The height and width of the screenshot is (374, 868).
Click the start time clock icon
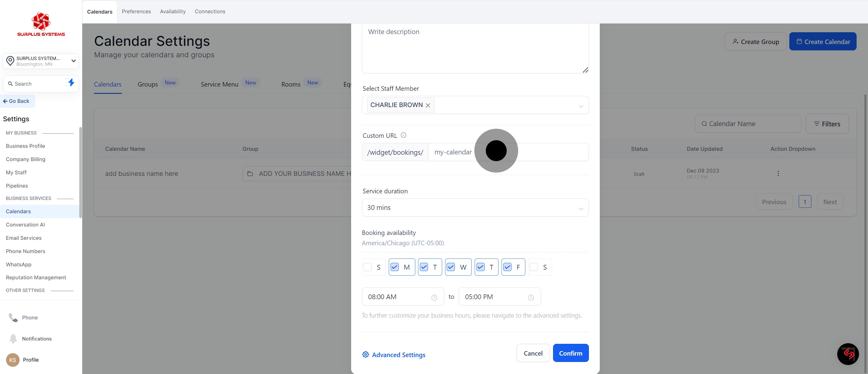[434, 297]
